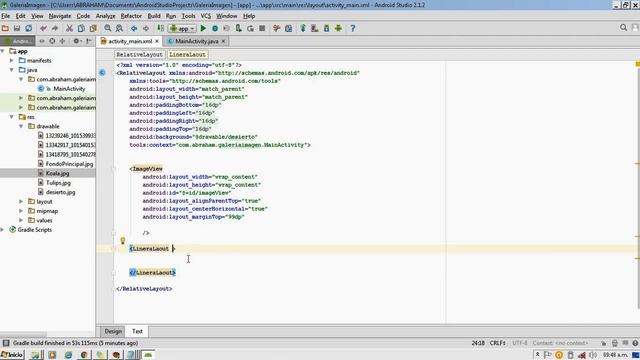Click the tool window toggle in status bar
640x360 pixels.
(x=6, y=343)
